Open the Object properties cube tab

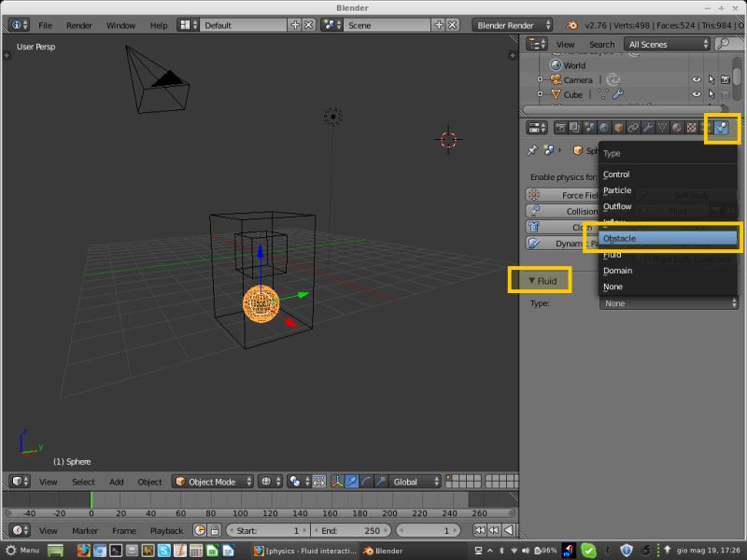click(x=618, y=128)
